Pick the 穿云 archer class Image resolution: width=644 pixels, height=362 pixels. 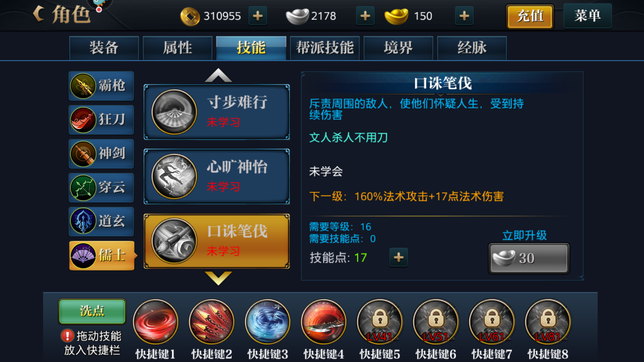click(101, 187)
